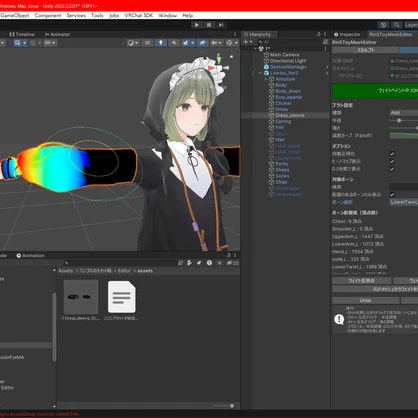Toggle scene effects icon
Screen dimensions: 418x418
pyautogui.click(x=187, y=43)
